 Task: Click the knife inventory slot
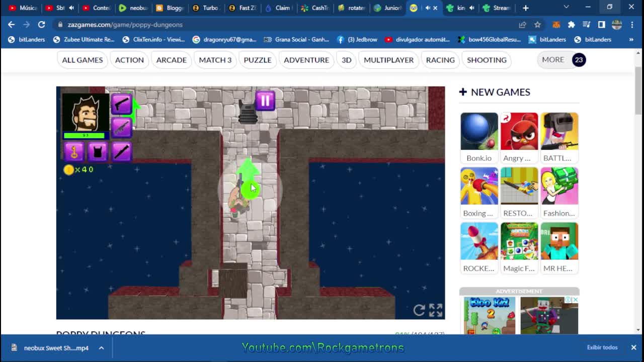pos(121,151)
